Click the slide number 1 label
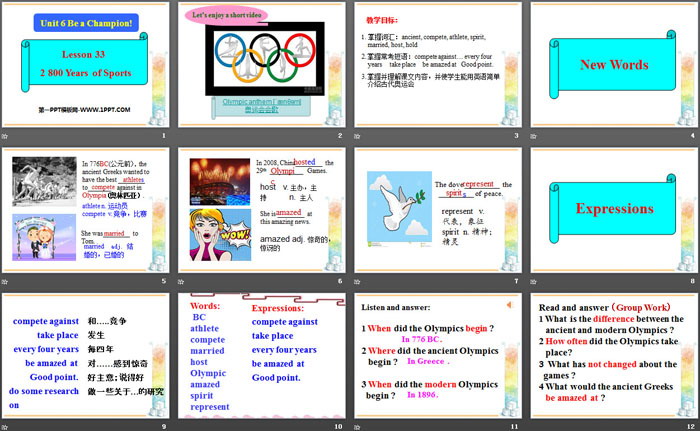The width and height of the screenshot is (700, 431). tap(163, 135)
